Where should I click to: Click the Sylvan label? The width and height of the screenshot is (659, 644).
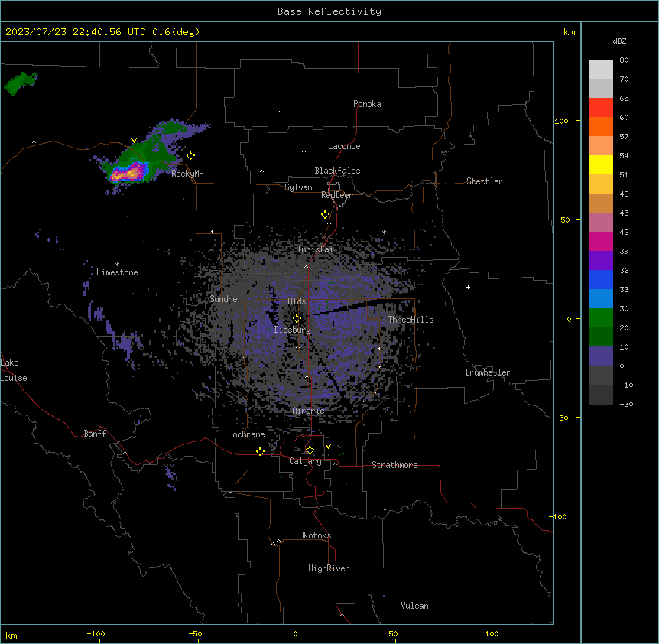click(298, 187)
